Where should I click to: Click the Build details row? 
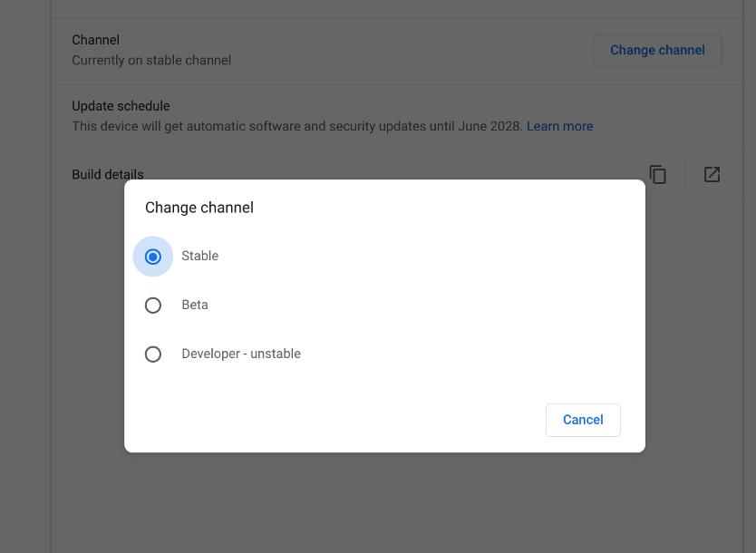108,174
